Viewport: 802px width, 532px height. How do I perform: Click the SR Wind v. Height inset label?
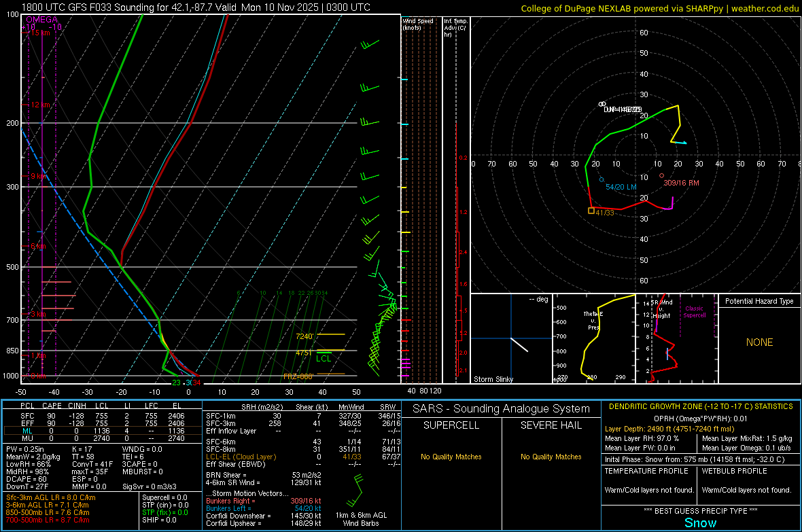[x=662, y=309]
